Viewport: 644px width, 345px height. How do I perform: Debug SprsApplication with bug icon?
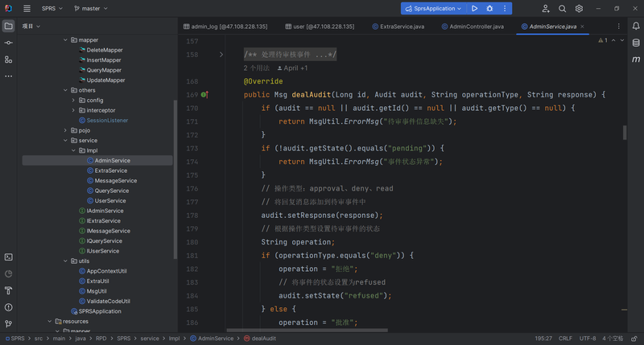coord(489,8)
